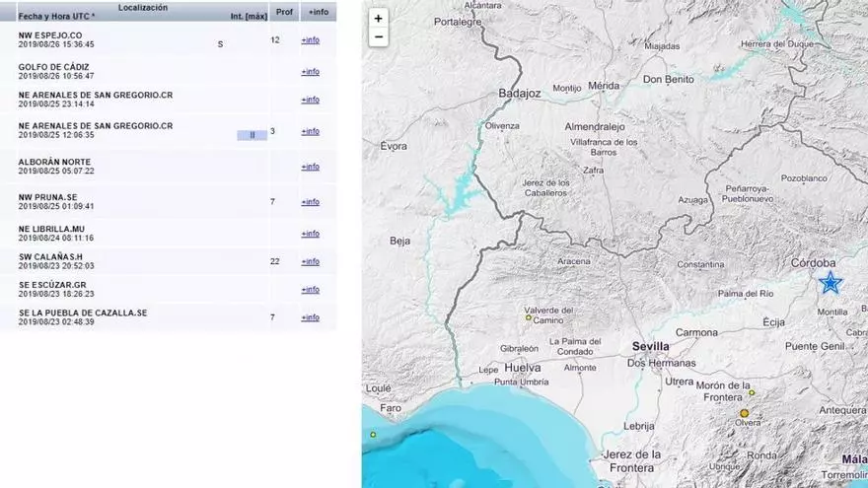Open +info for NW Espejo.CO earthquake
The width and height of the screenshot is (868, 488).
point(311,40)
